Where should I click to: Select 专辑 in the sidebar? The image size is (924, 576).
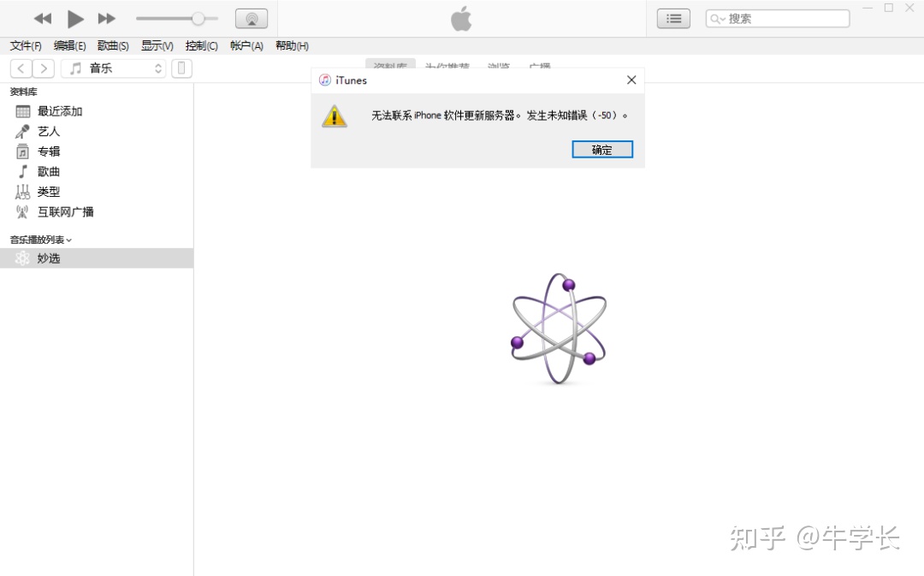click(48, 151)
